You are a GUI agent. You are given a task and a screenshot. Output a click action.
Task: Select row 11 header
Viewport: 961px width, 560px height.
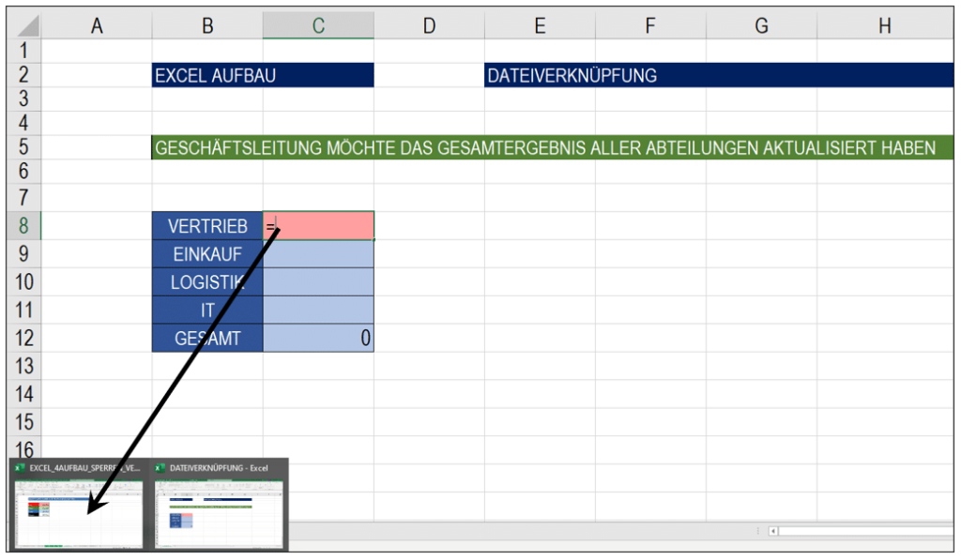tap(23, 310)
